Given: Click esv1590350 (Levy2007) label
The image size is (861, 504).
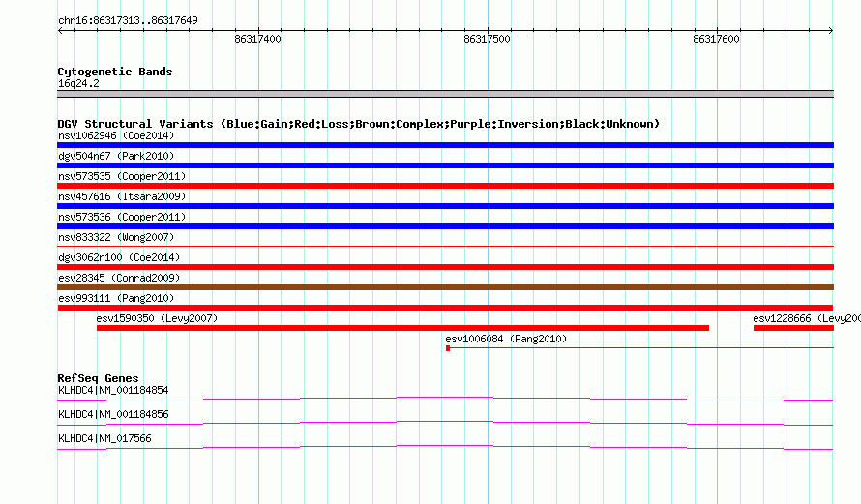Looking at the screenshot, I should [x=157, y=318].
